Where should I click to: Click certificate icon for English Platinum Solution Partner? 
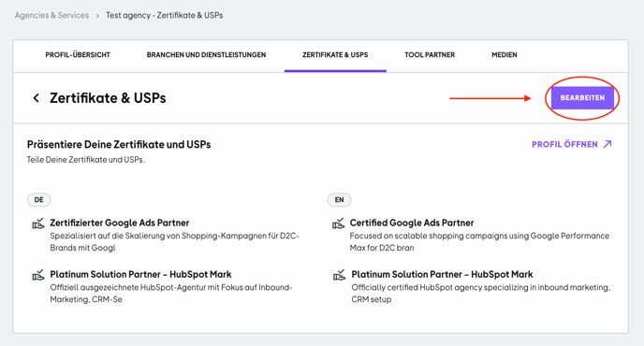click(339, 275)
